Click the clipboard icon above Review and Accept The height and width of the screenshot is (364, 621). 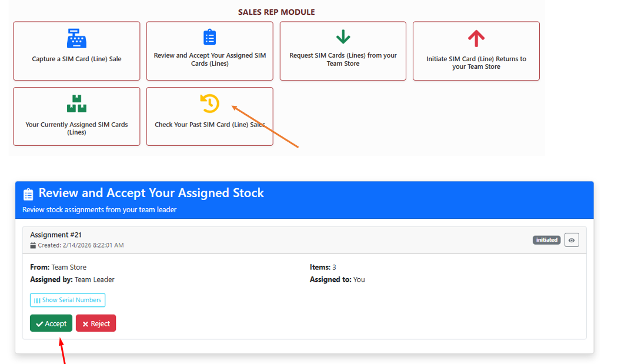pos(209,36)
